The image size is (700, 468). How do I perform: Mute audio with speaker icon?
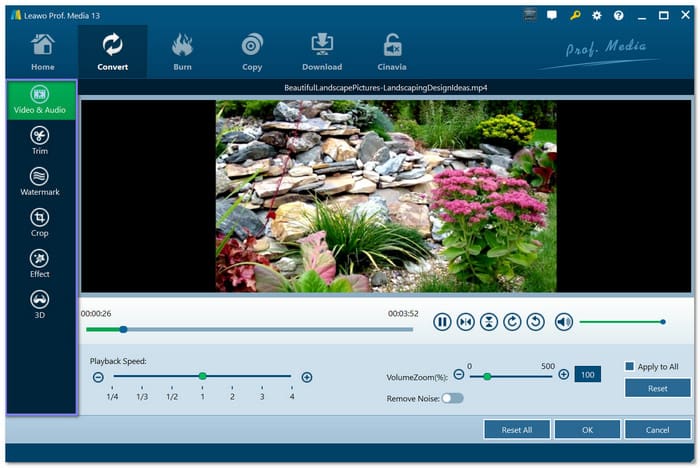564,322
